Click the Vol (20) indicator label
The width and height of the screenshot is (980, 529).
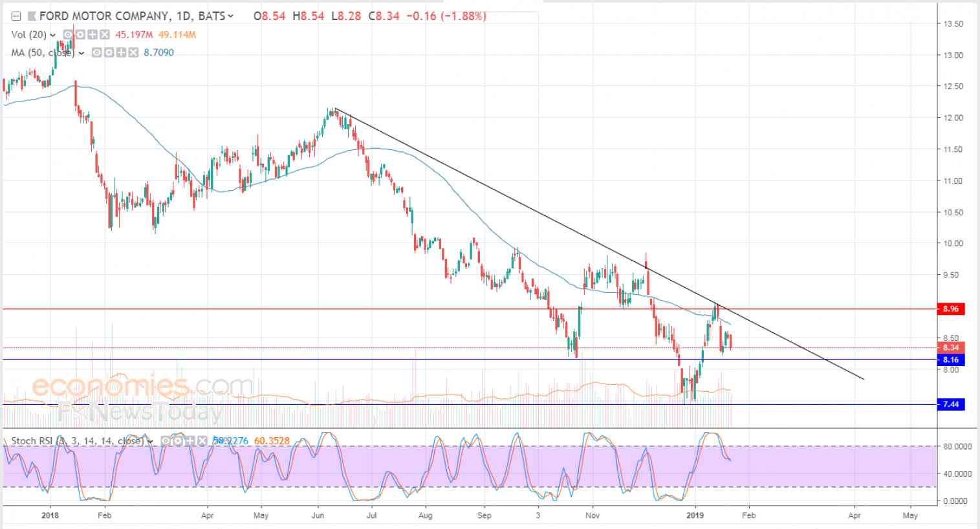coord(28,35)
